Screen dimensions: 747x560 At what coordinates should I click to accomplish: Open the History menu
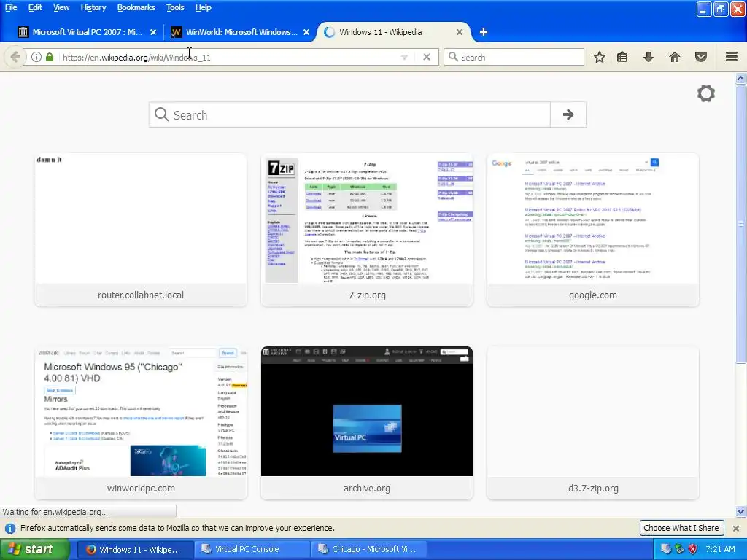93,7
